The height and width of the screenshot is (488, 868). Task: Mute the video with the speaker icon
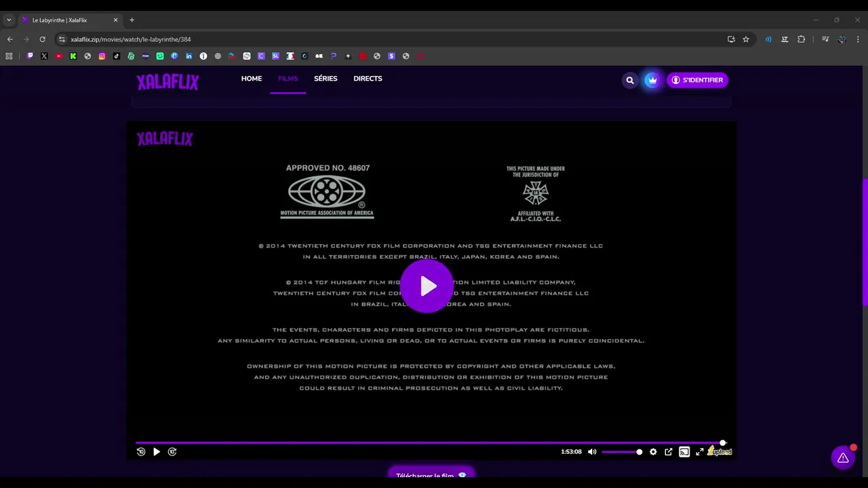point(592,451)
